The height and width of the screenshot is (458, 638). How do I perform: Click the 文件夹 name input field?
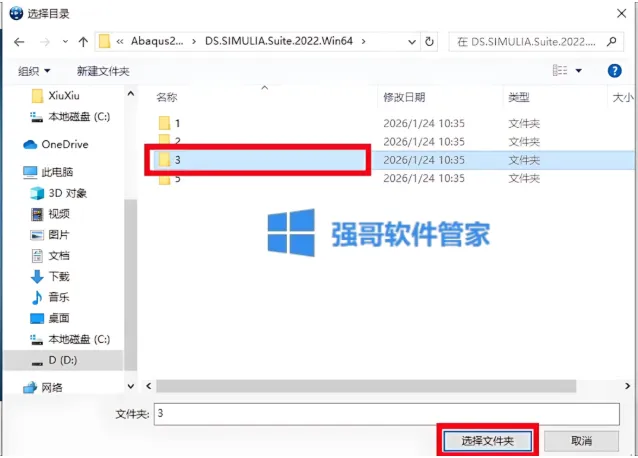[387, 414]
